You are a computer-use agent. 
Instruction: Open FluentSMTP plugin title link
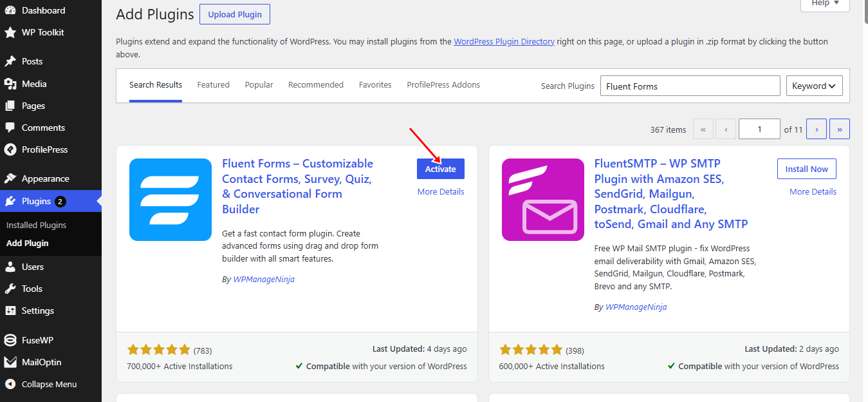(670, 194)
